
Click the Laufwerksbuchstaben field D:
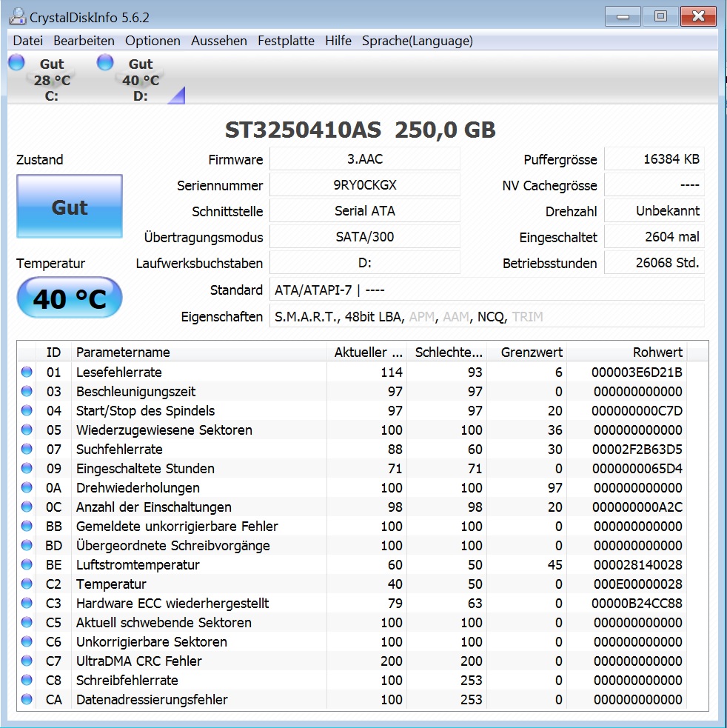[365, 263]
